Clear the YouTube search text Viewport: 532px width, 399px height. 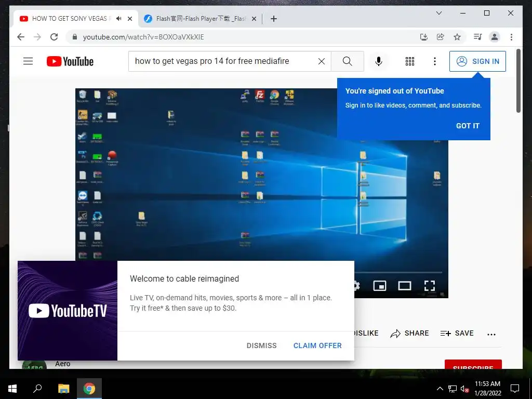click(x=321, y=61)
